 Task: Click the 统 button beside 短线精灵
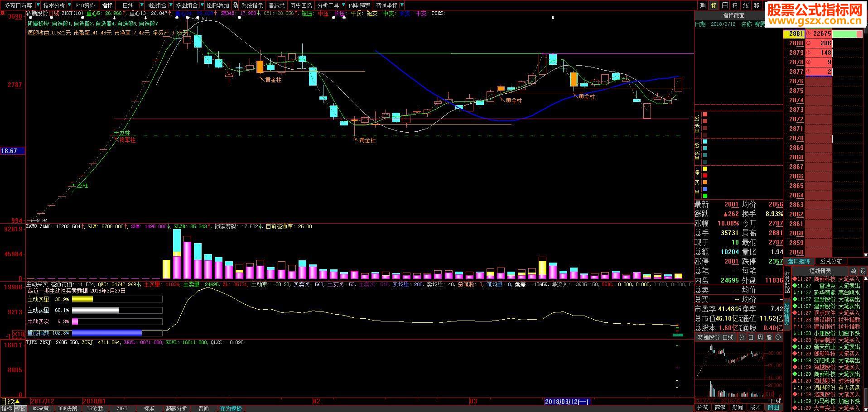click(853, 271)
